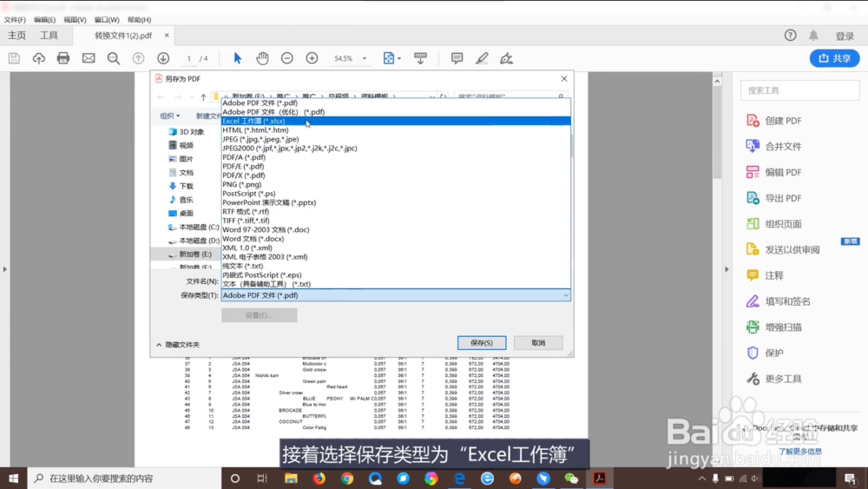
Task: Choose Word 文档 (*.docx) file type
Action: [x=396, y=239]
